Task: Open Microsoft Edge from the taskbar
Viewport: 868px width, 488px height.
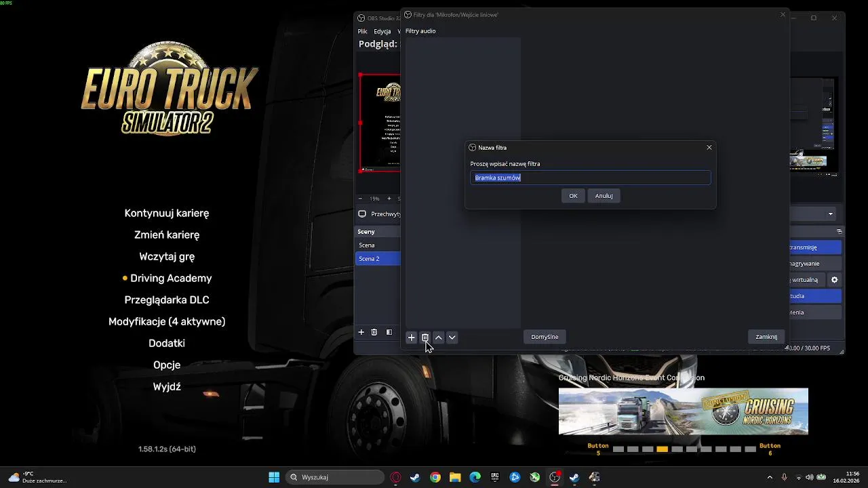Action: [x=475, y=477]
